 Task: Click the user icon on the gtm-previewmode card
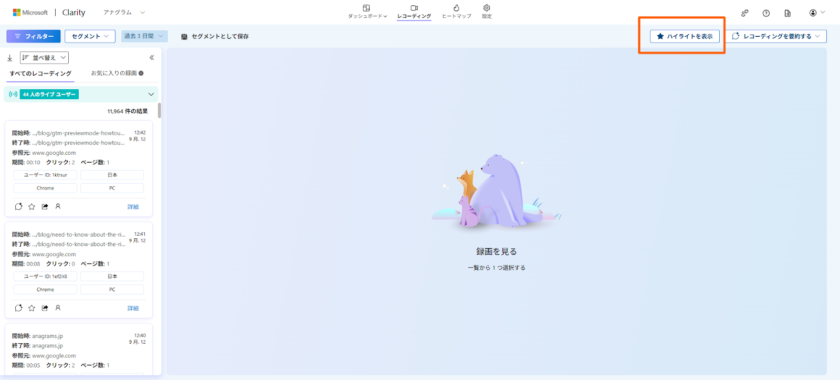point(58,206)
